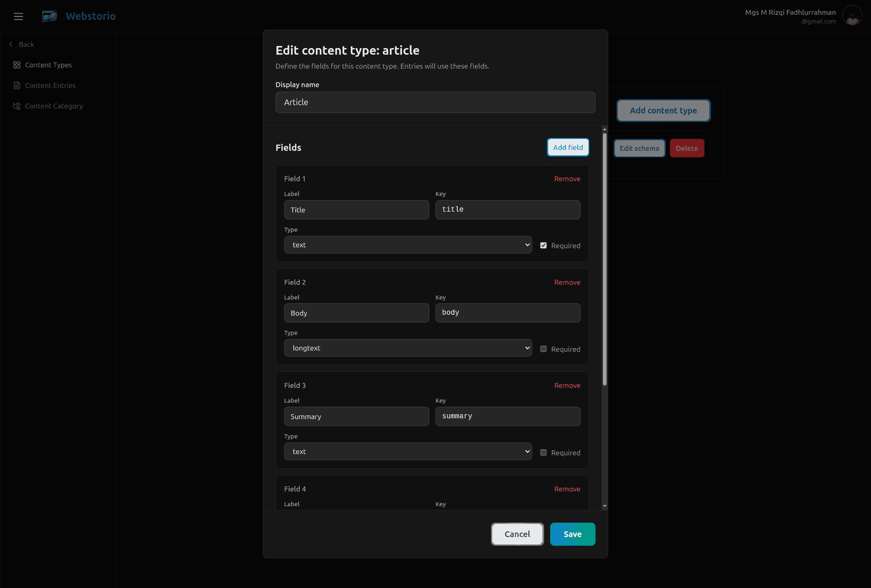Focus the Key input containing title
The image size is (871, 588).
(508, 210)
